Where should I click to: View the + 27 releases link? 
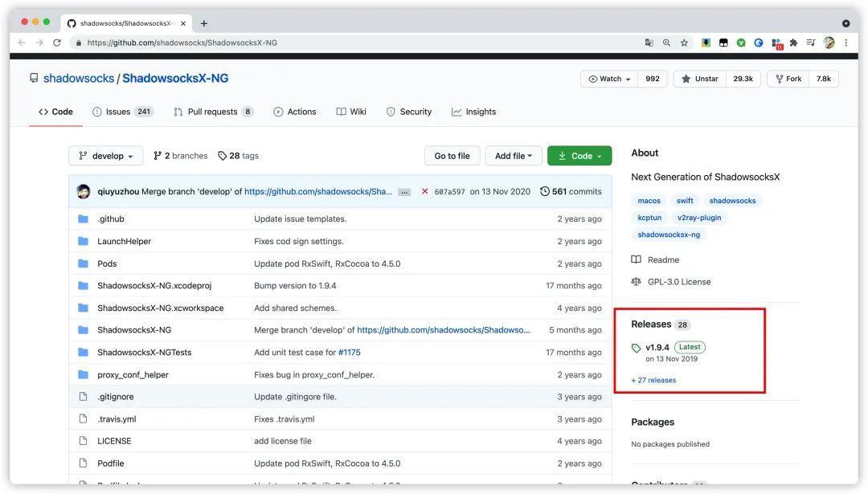point(653,381)
